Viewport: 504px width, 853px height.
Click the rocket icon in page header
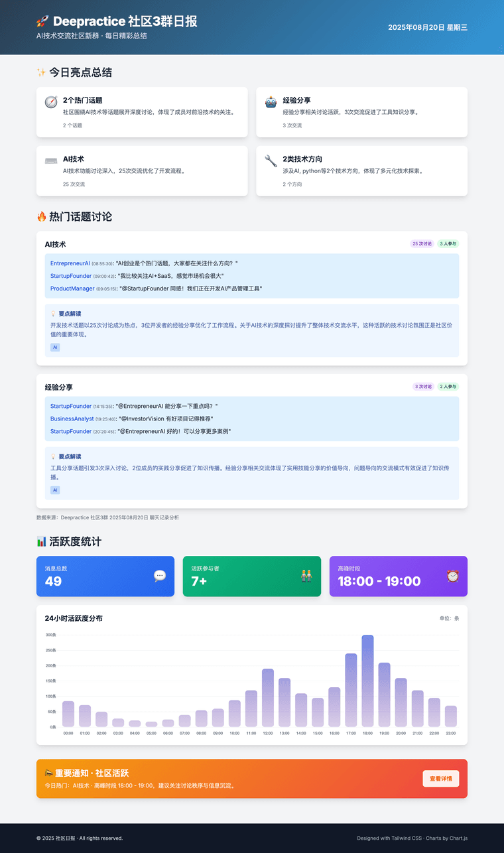43,22
